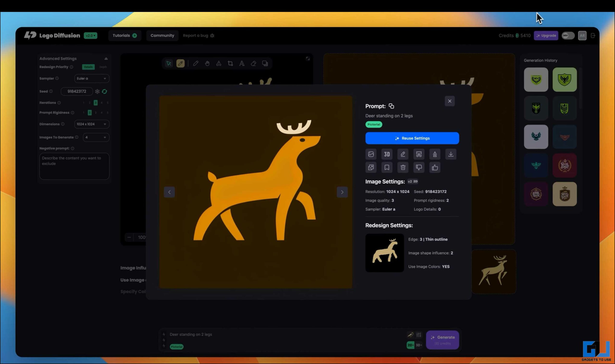Select the crop tool
Viewport: 615px width, 364px height.
tap(230, 63)
